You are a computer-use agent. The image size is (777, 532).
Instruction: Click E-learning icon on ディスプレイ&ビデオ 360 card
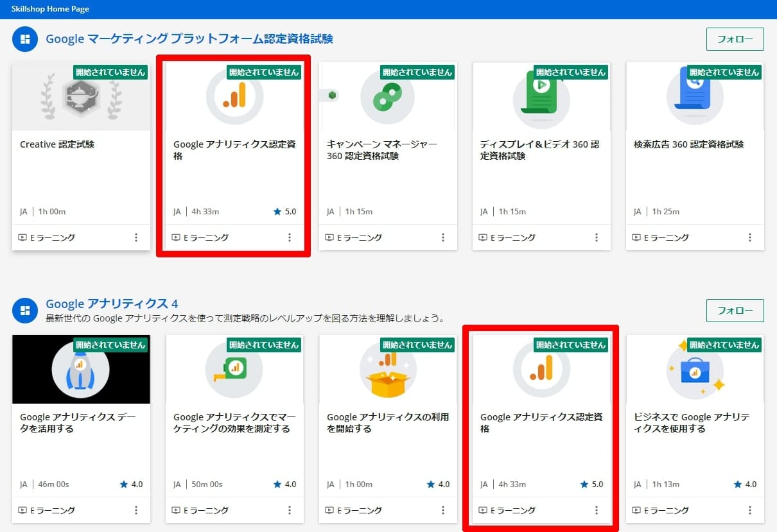484,237
